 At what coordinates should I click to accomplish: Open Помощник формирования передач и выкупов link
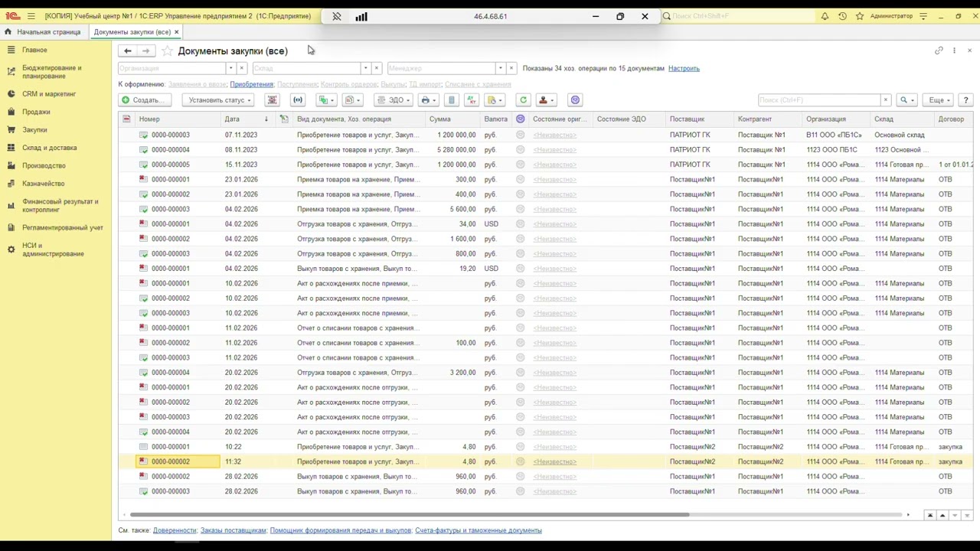coord(341,530)
